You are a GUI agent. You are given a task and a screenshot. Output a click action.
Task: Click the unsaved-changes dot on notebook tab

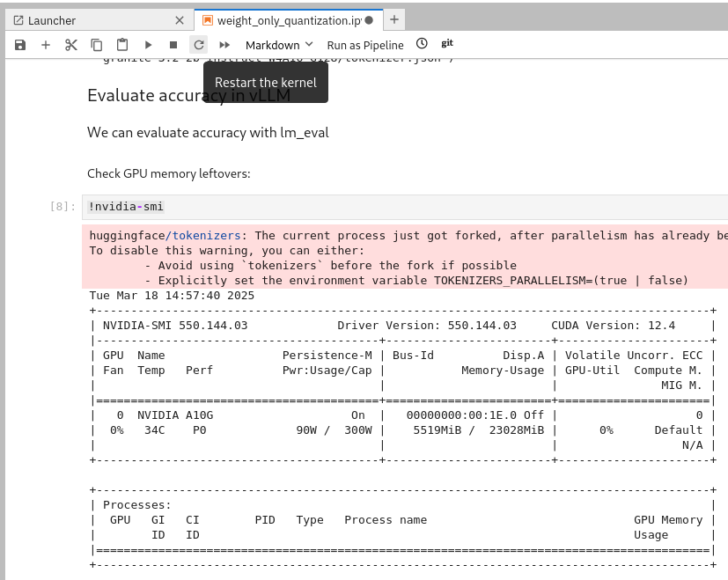click(x=369, y=20)
